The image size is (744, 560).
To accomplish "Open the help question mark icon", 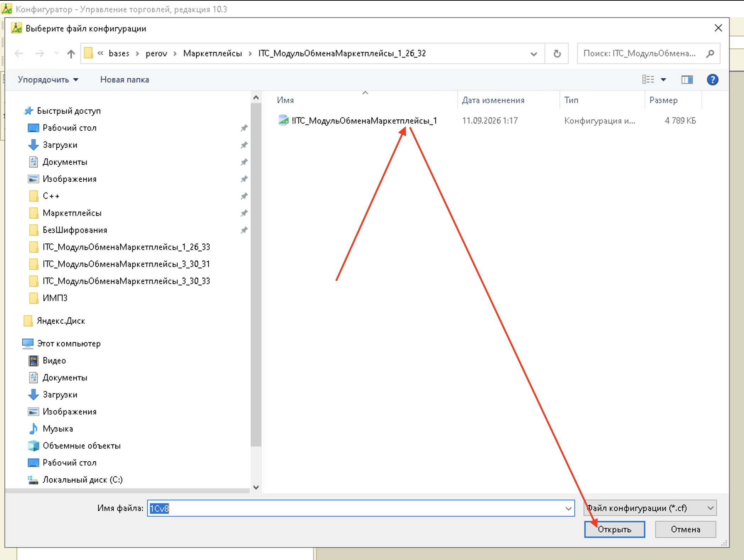I will [x=712, y=79].
